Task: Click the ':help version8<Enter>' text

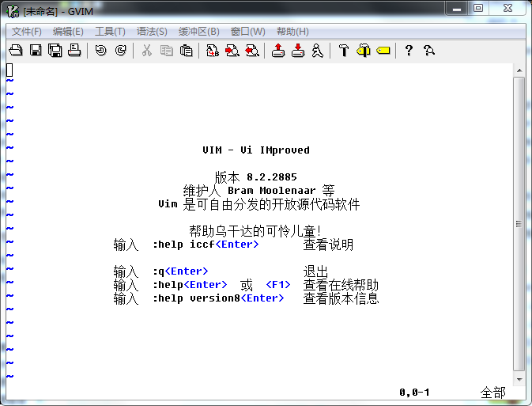Action: click(218, 298)
